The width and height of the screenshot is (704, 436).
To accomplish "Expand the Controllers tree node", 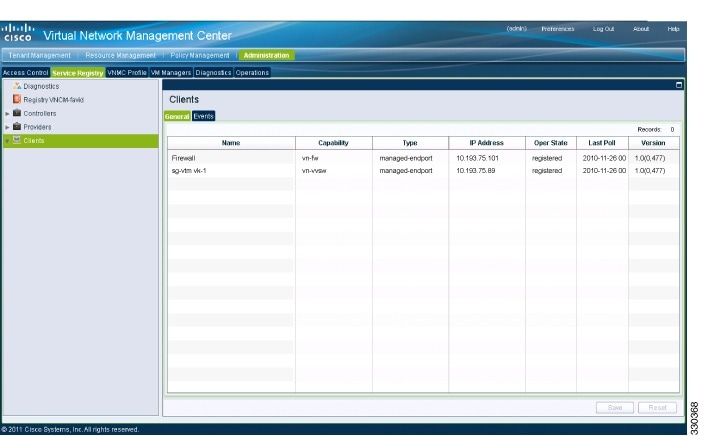I will tap(7, 114).
